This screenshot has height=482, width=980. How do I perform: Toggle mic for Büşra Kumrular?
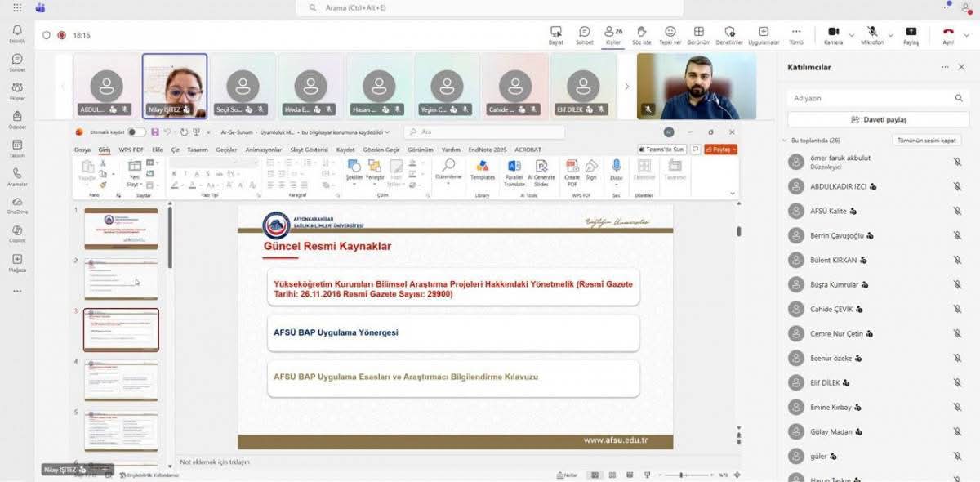coord(957,284)
